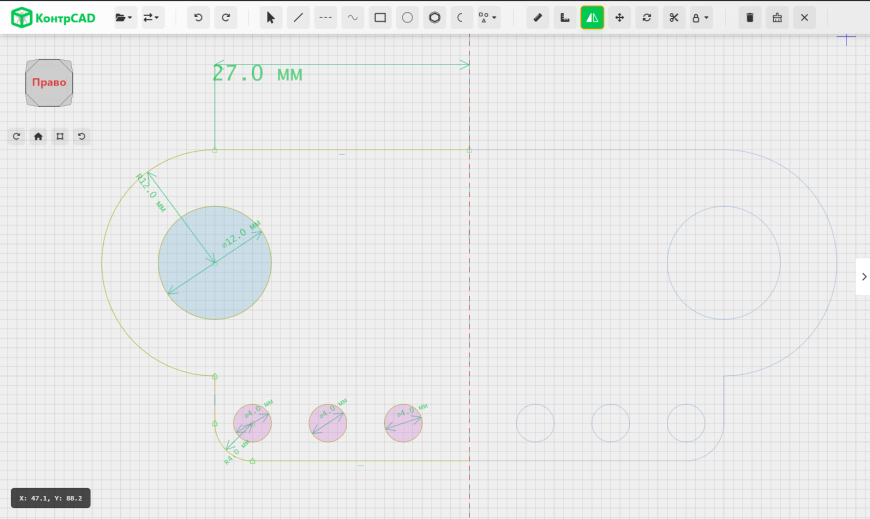This screenshot has height=519, width=870.
Task: Select the Rectangle tool
Action: click(380, 18)
